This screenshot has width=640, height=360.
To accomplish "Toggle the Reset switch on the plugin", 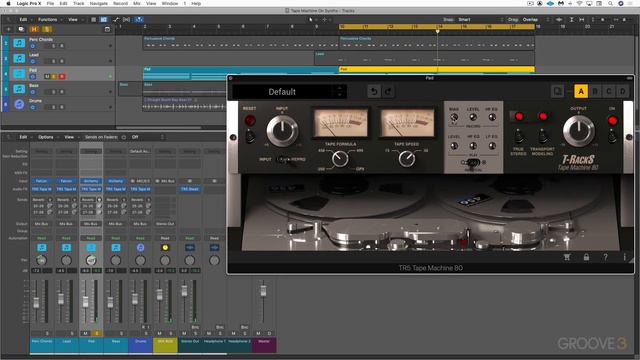I will (250, 136).
